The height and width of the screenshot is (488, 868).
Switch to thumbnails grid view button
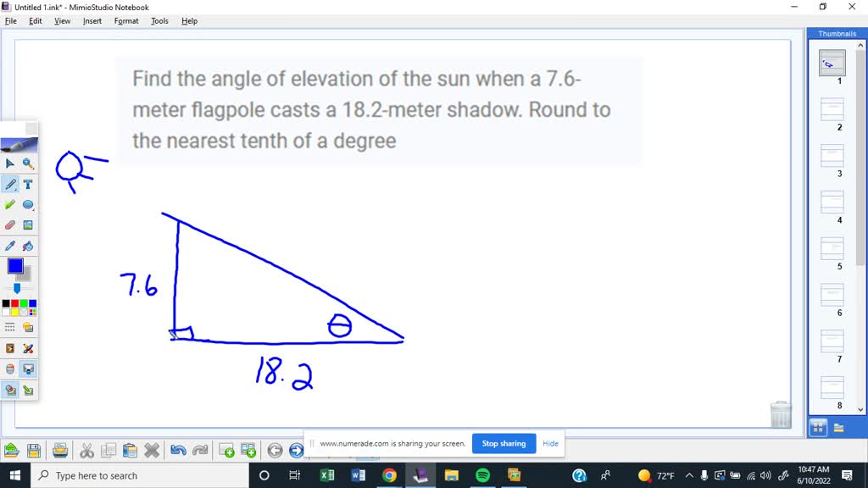click(x=818, y=428)
